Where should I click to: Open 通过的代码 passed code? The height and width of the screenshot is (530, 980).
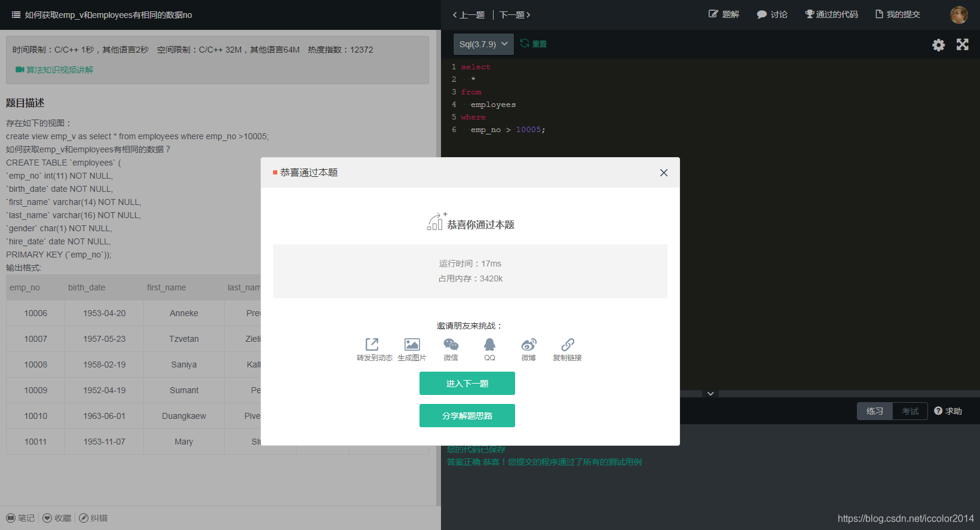tap(831, 14)
